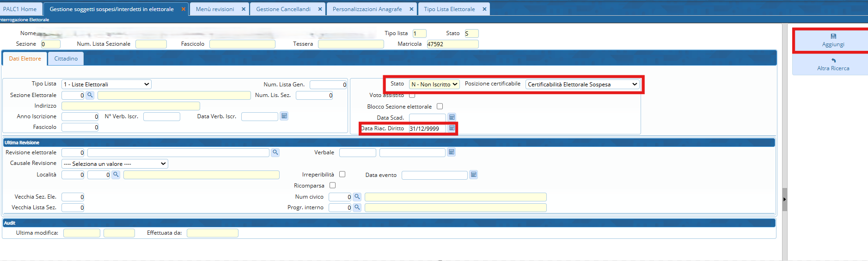Open the Verbale date calendar icon
868x261 pixels.
click(452, 152)
